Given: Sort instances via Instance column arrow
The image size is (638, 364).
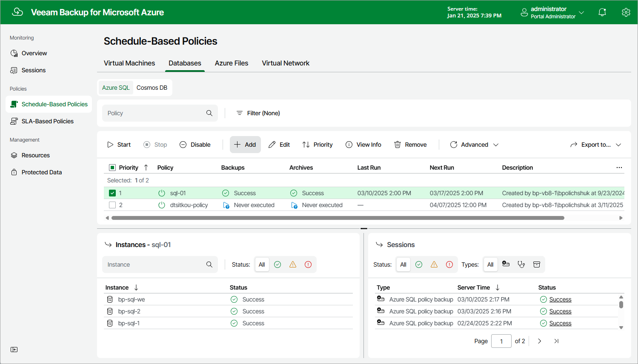Looking at the screenshot, I should coord(136,287).
